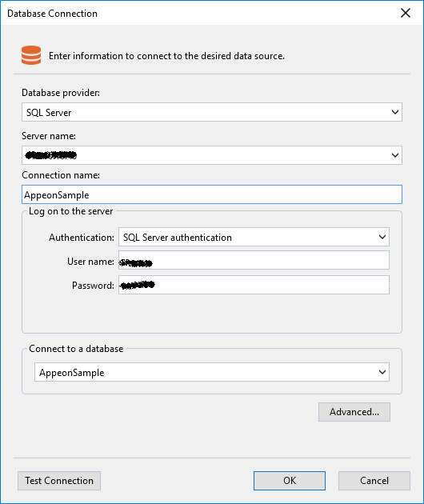Image resolution: width=424 pixels, height=504 pixels.
Task: Click the Database Connection title text
Action: [x=52, y=14]
